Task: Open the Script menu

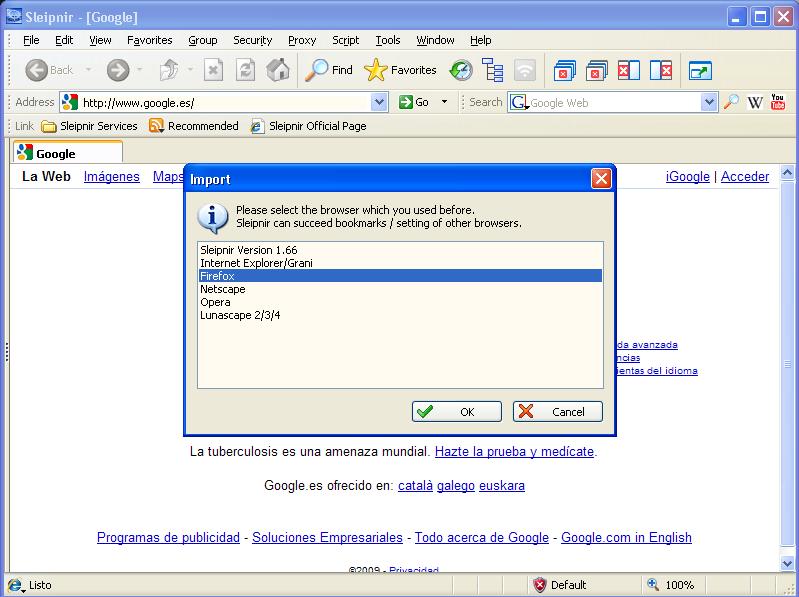Action: (345, 40)
